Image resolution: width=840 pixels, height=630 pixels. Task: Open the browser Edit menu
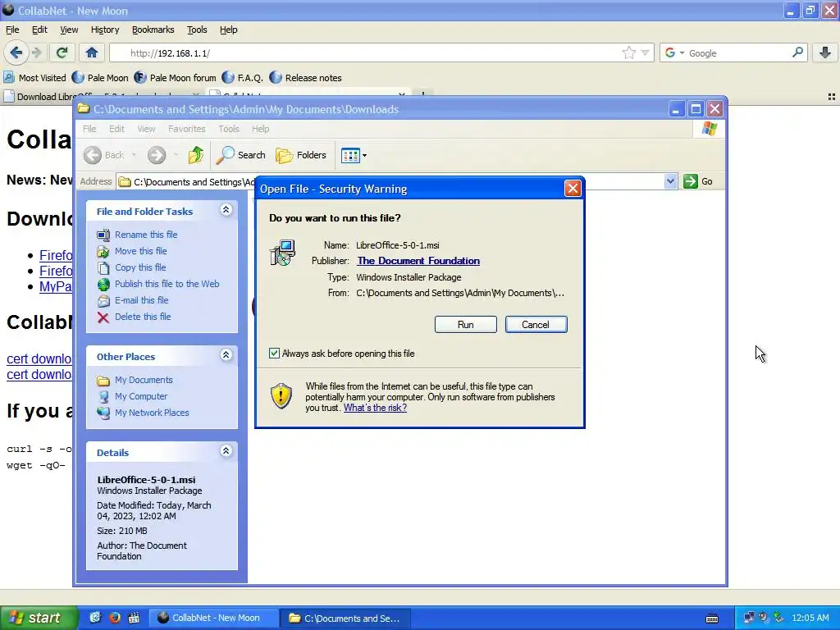pos(39,30)
